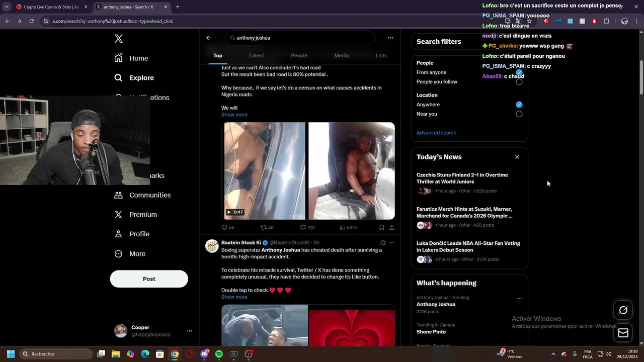Open Czechia Stuns Finland news story
Viewport: 644px width, 362px height.
click(x=469, y=183)
